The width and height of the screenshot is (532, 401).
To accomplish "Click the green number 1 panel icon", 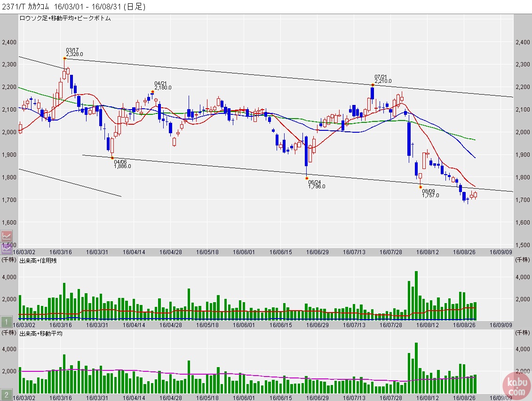I will 6,322.
